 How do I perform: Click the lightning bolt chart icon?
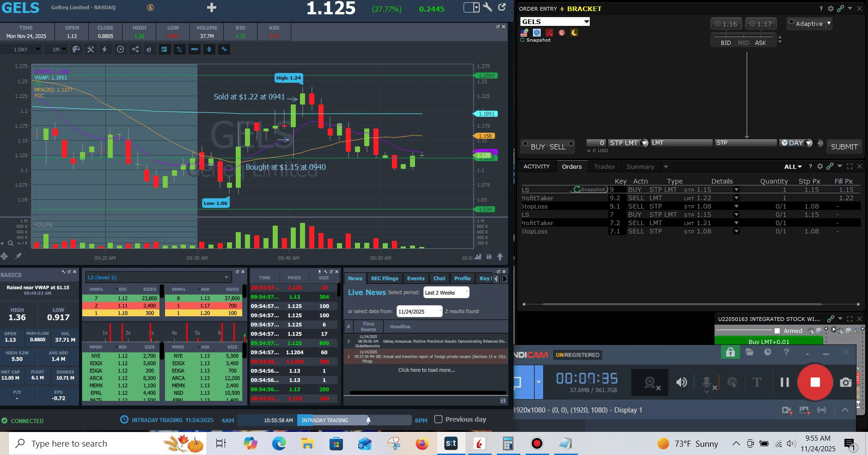click(105, 49)
